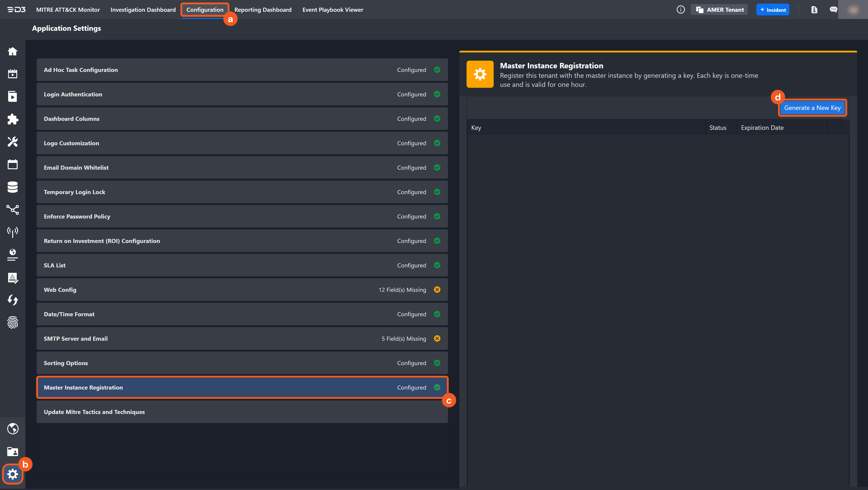Select the wrench and screwdriver utilities icon
The width and height of the screenshot is (868, 490).
point(12,142)
